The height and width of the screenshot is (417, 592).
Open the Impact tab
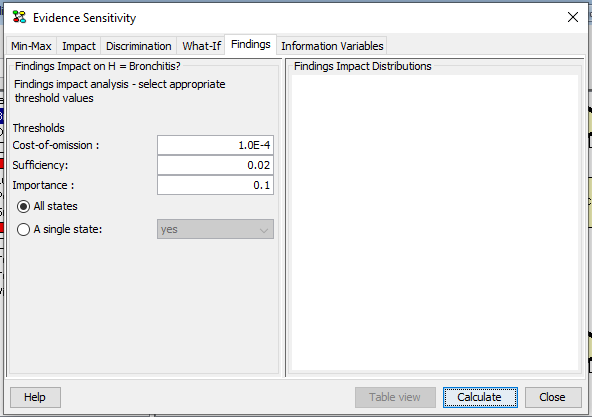click(x=79, y=46)
